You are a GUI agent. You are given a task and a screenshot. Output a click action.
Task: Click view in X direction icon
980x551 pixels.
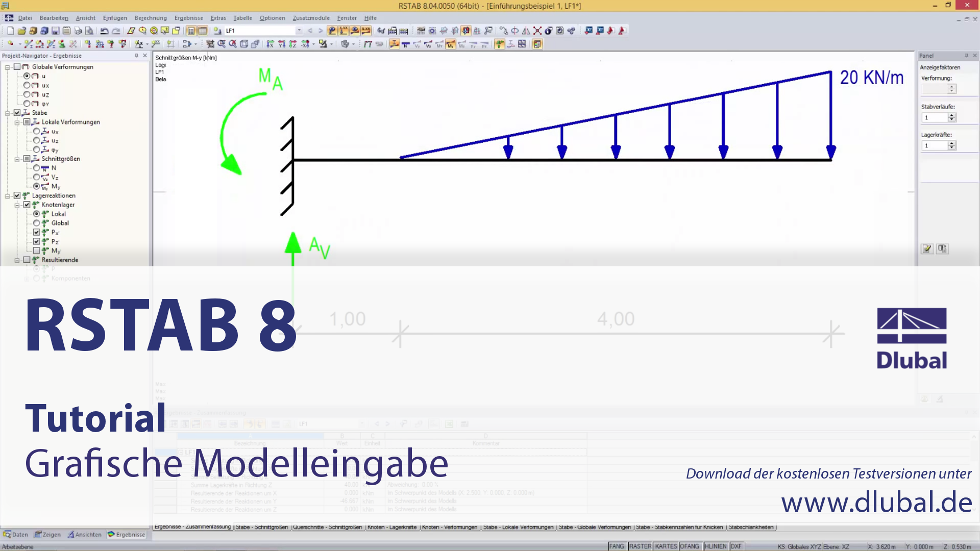271,44
